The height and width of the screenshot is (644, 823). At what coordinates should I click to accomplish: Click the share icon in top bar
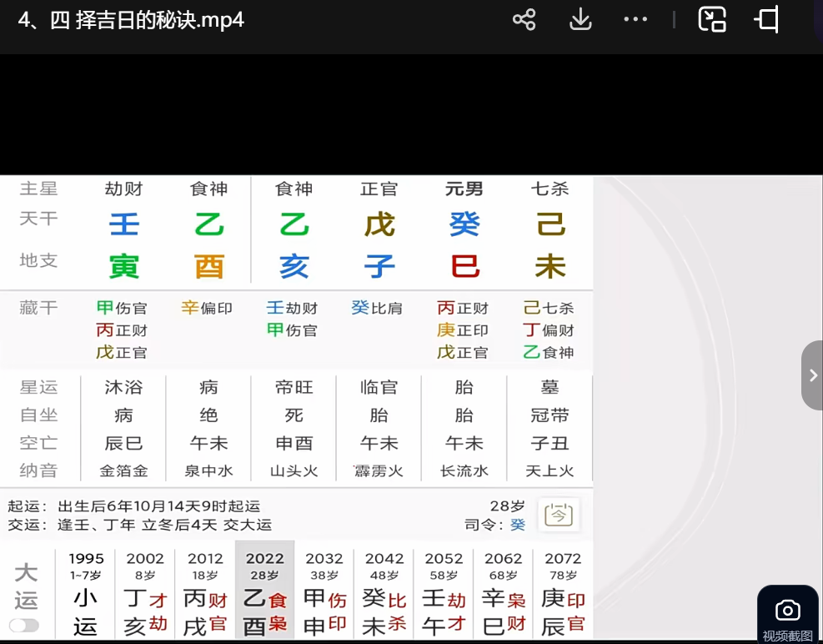[524, 20]
